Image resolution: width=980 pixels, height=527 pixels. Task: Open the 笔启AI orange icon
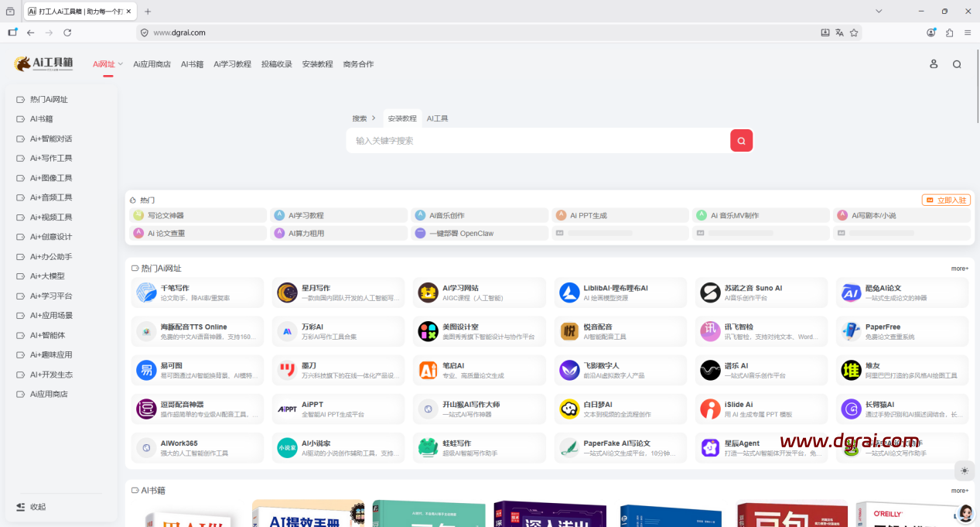(x=428, y=370)
